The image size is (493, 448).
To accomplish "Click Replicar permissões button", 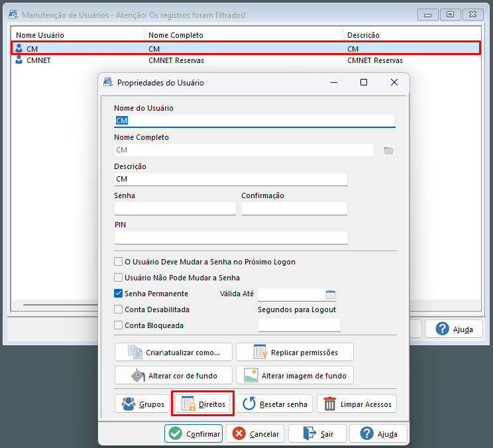I will pos(295,353).
